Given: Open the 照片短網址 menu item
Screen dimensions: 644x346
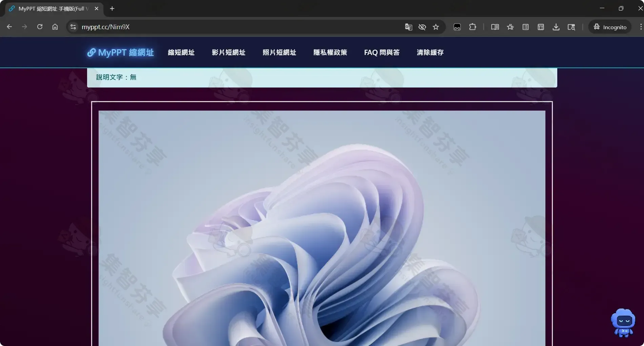Looking at the screenshot, I should tap(279, 53).
